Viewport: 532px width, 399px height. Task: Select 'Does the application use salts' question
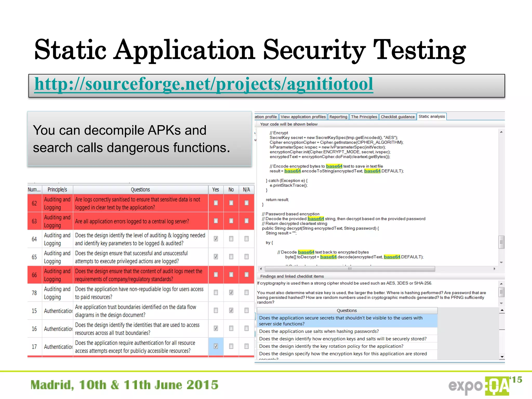click(319, 331)
